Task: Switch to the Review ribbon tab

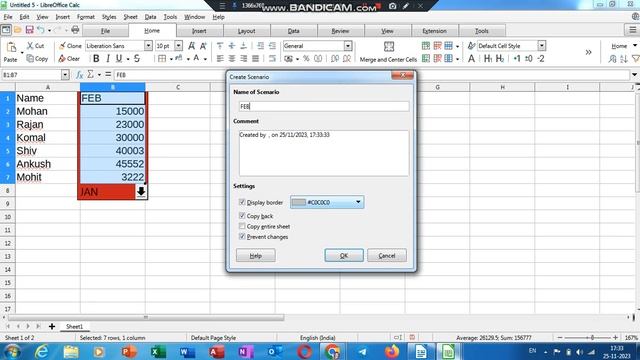Action: (x=340, y=31)
